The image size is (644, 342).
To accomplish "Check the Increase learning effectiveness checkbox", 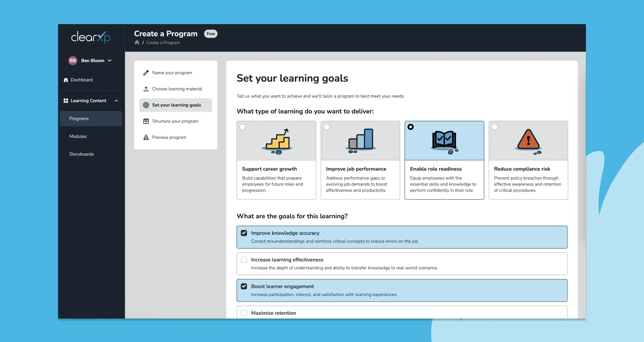I will click(x=244, y=260).
